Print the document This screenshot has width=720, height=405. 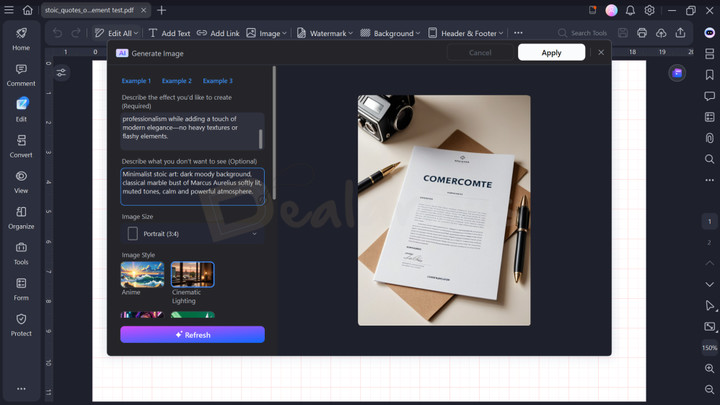642,33
